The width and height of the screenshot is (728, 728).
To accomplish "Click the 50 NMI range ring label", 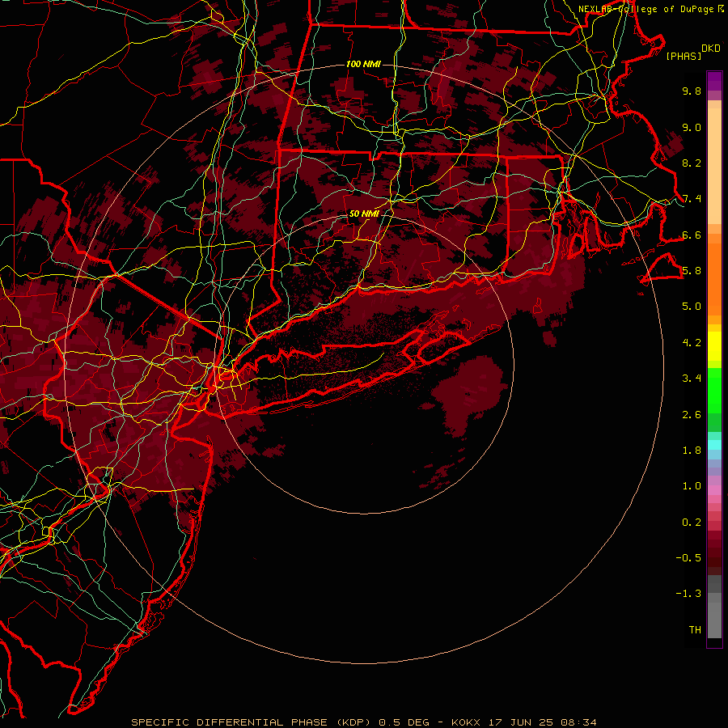I will (364, 214).
